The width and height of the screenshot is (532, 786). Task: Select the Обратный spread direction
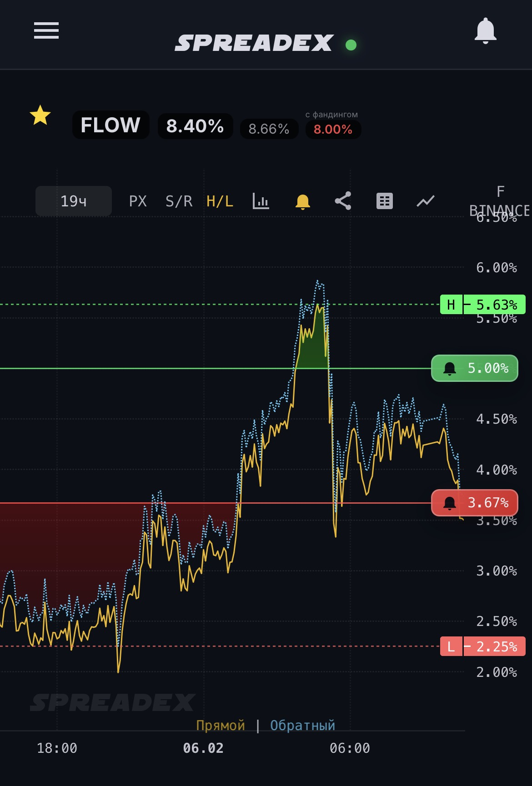tap(302, 726)
